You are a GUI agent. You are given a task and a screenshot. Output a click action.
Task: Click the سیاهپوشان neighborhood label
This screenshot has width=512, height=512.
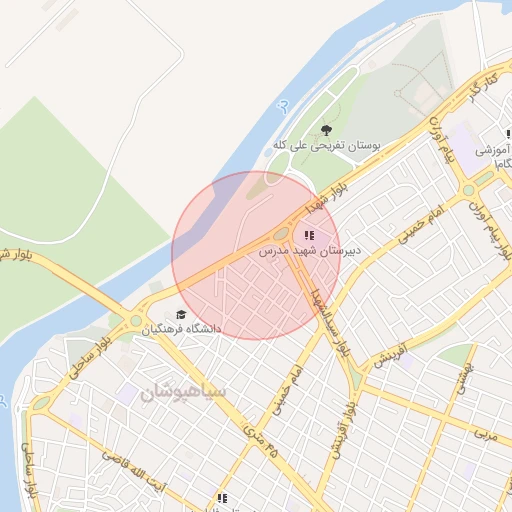coord(183,393)
